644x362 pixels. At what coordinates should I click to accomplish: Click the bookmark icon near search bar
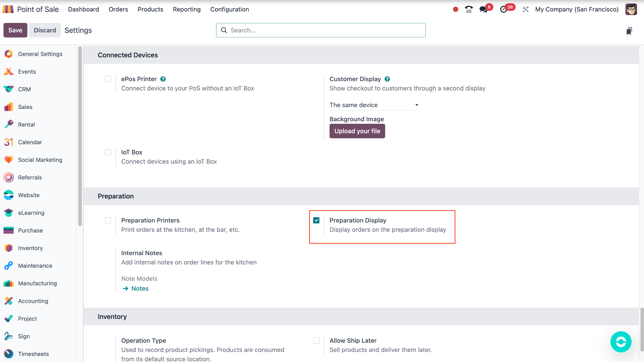coord(629,31)
